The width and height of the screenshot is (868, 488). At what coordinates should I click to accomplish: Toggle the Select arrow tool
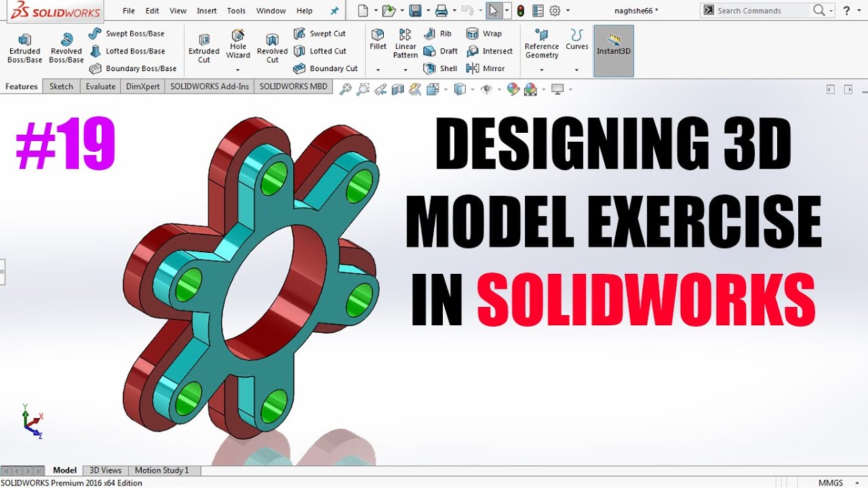coord(494,10)
